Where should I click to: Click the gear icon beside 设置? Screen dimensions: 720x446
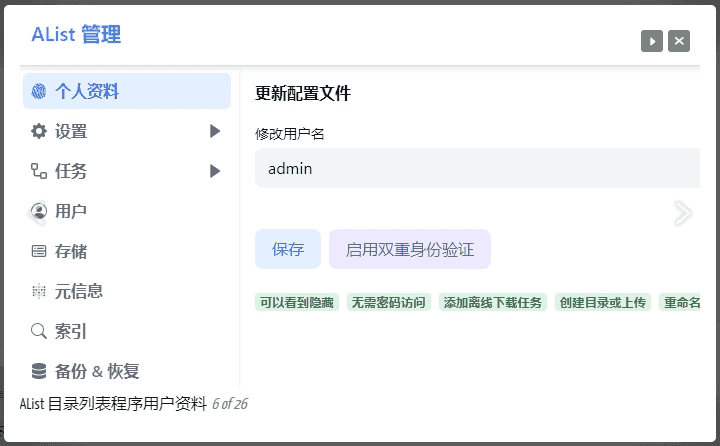tap(39, 131)
